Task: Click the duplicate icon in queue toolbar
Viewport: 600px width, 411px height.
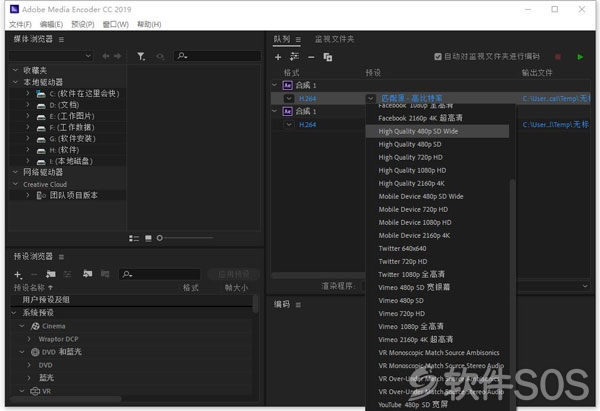Action: pos(328,57)
